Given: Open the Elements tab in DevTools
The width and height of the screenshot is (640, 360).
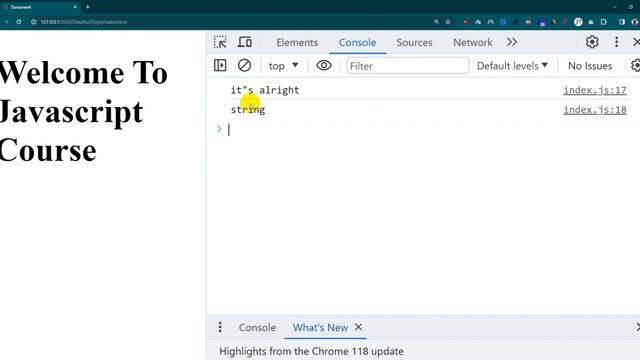Looking at the screenshot, I should coord(297,42).
